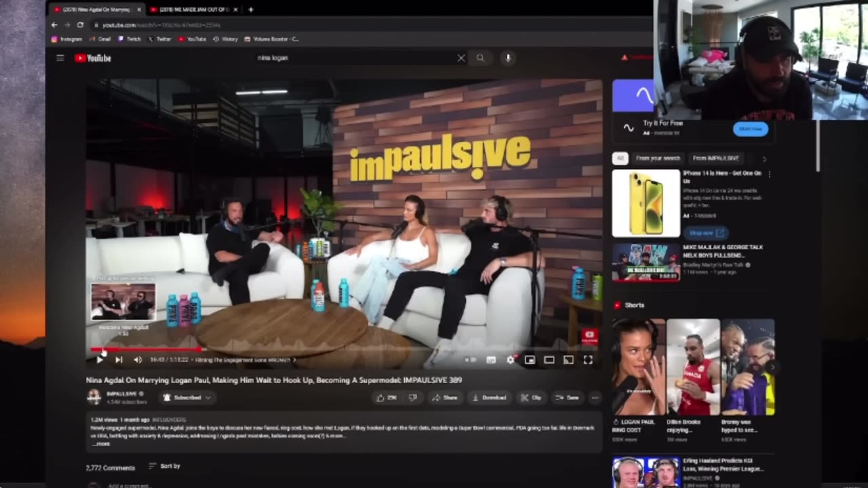Switch to theater mode
Image resolution: width=868 pixels, height=488 pixels.
coord(549,360)
